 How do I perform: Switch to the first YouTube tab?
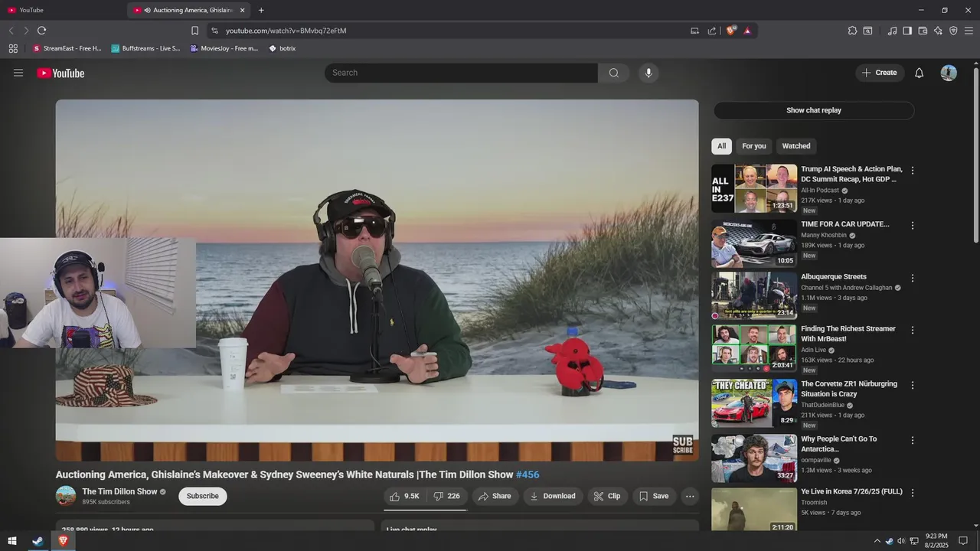64,10
